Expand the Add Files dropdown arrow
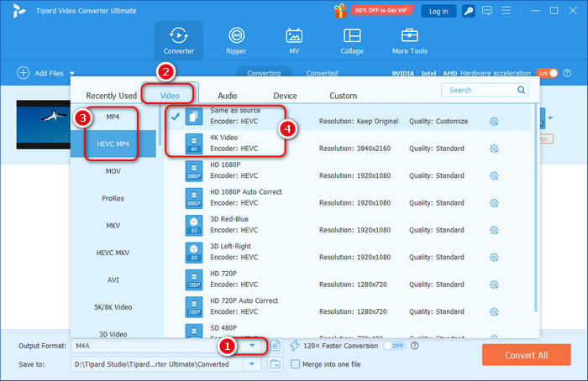The image size is (588, 381). pyautogui.click(x=72, y=74)
